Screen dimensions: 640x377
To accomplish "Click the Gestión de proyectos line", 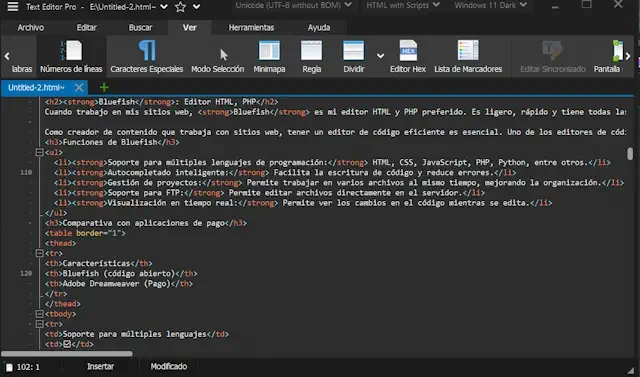I will point(339,183).
